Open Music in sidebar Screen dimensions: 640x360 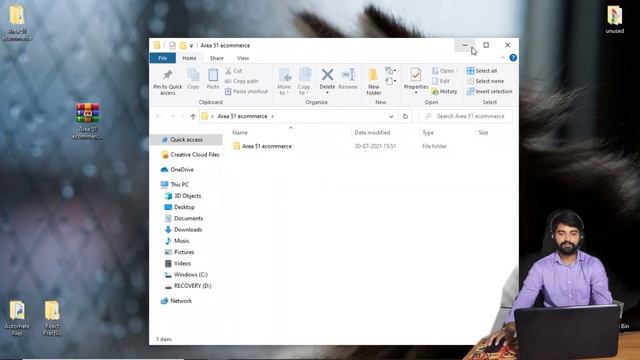click(177, 241)
